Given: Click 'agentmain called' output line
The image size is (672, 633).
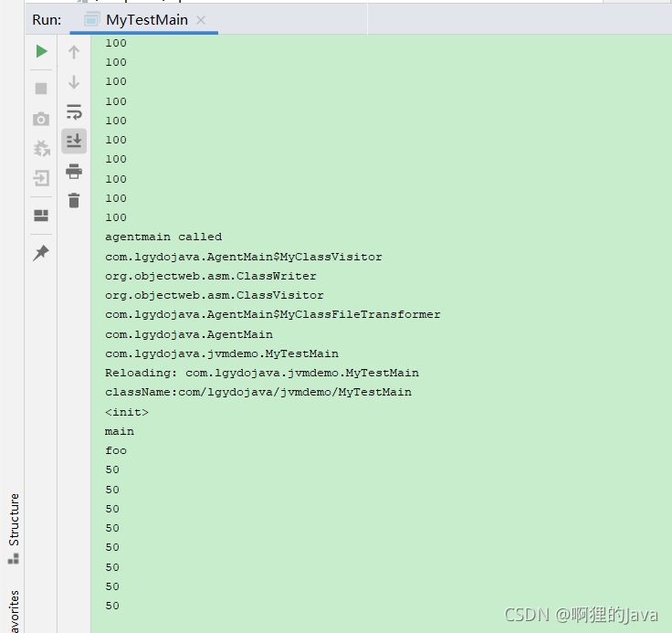Looking at the screenshot, I should 163,237.
